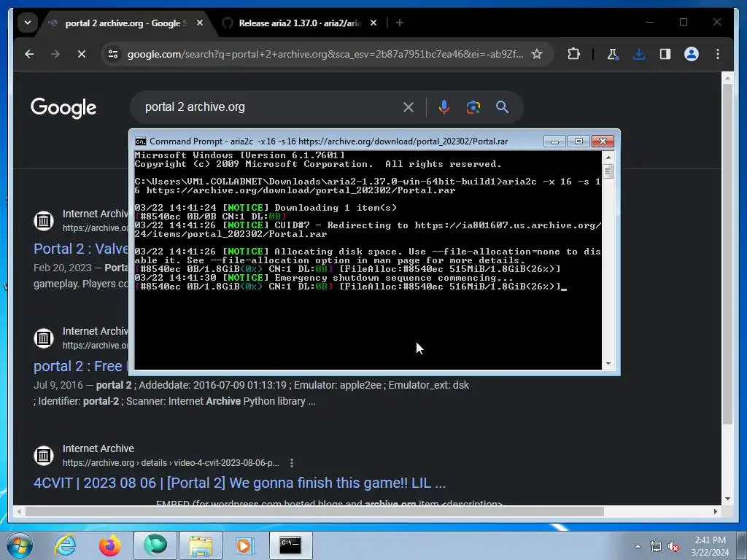
Task: Go to Google homepage logo
Action: click(63, 108)
